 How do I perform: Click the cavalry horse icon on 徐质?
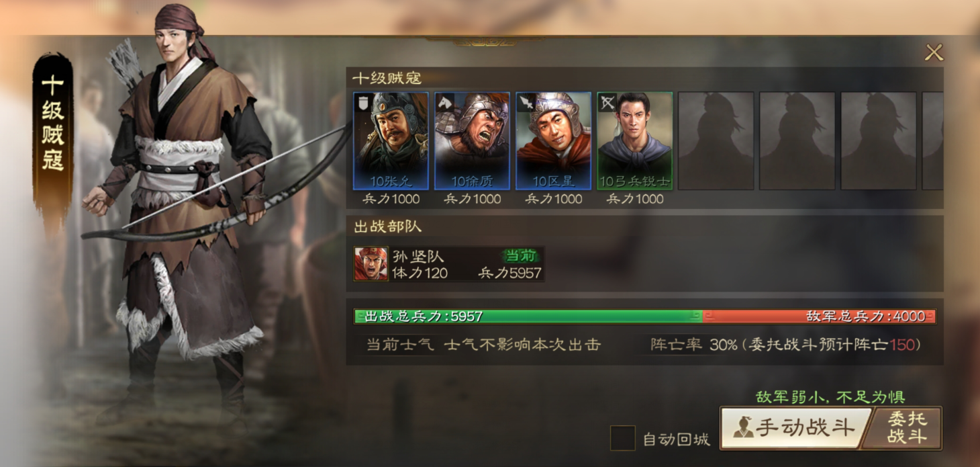(444, 102)
